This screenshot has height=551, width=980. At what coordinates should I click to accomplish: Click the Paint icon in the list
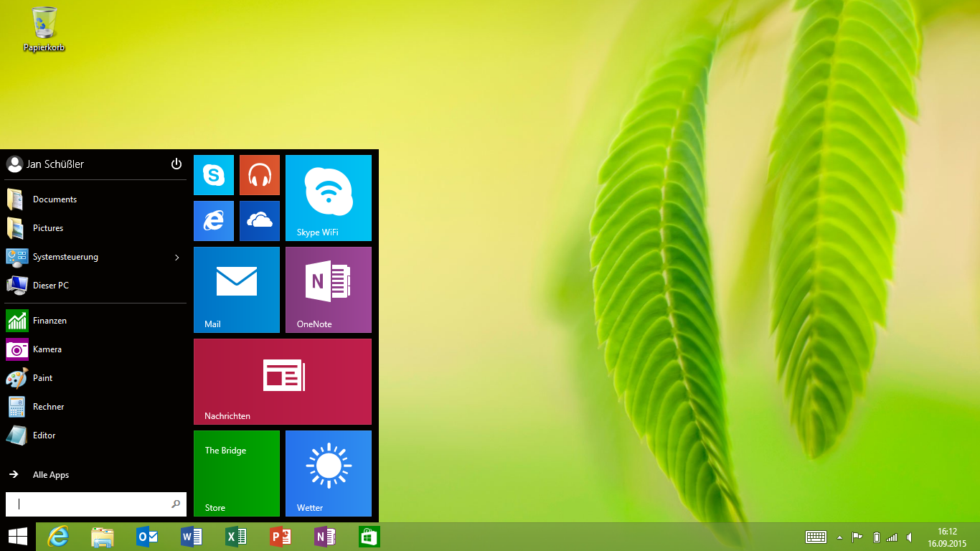tap(17, 378)
